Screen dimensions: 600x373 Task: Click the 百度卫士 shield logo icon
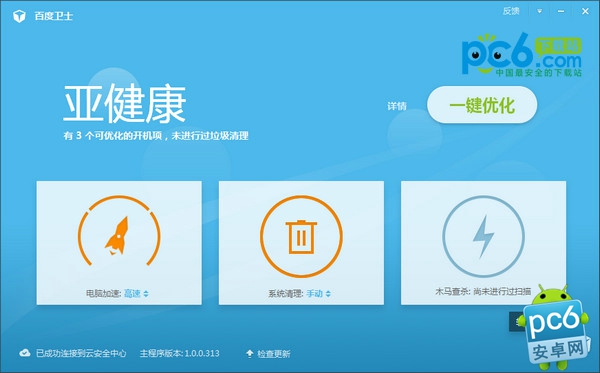[x=19, y=16]
